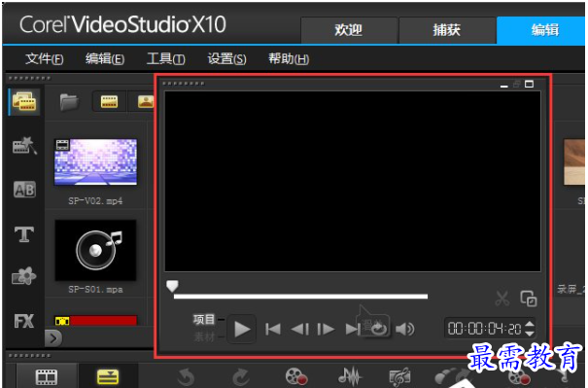This screenshot has width=588, height=388.
Task: Enlarge the preview window icon
Action: (529, 299)
